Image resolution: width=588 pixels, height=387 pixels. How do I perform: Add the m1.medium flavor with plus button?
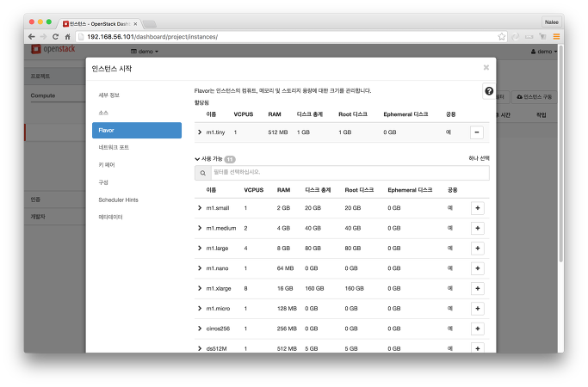tap(478, 228)
